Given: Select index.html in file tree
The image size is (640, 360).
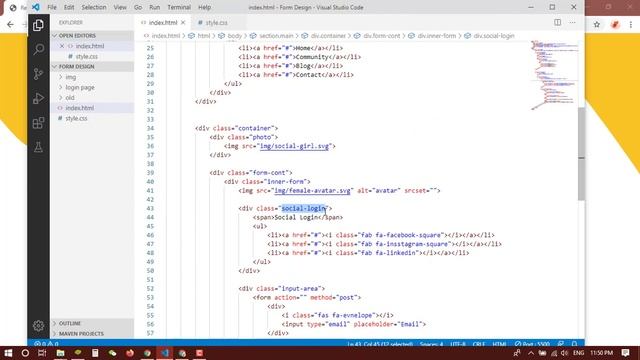Looking at the screenshot, I should click(80, 108).
